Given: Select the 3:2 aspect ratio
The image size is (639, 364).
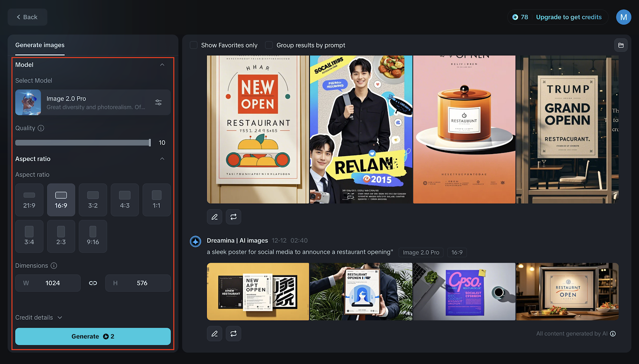Looking at the screenshot, I should coord(93,200).
